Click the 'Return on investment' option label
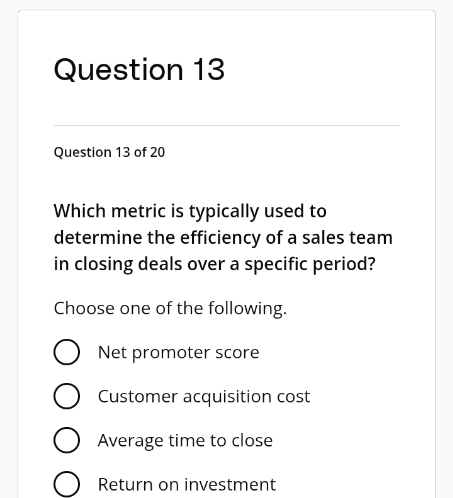 point(187,484)
